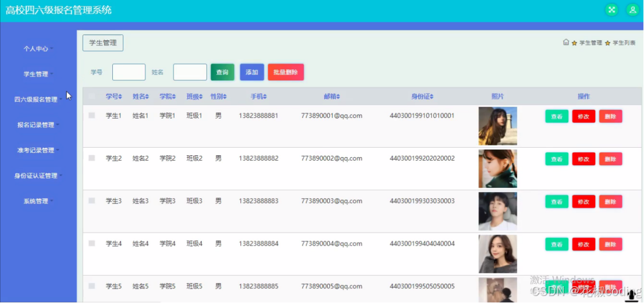Expand 报名记录管理 sidebar menu
The height and width of the screenshot is (303, 644).
point(38,125)
